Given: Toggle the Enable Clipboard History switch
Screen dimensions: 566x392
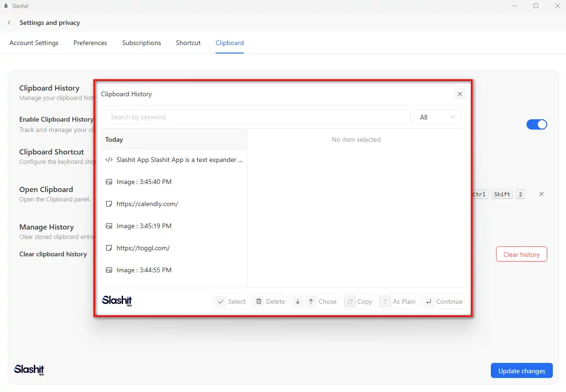Looking at the screenshot, I should coord(537,124).
